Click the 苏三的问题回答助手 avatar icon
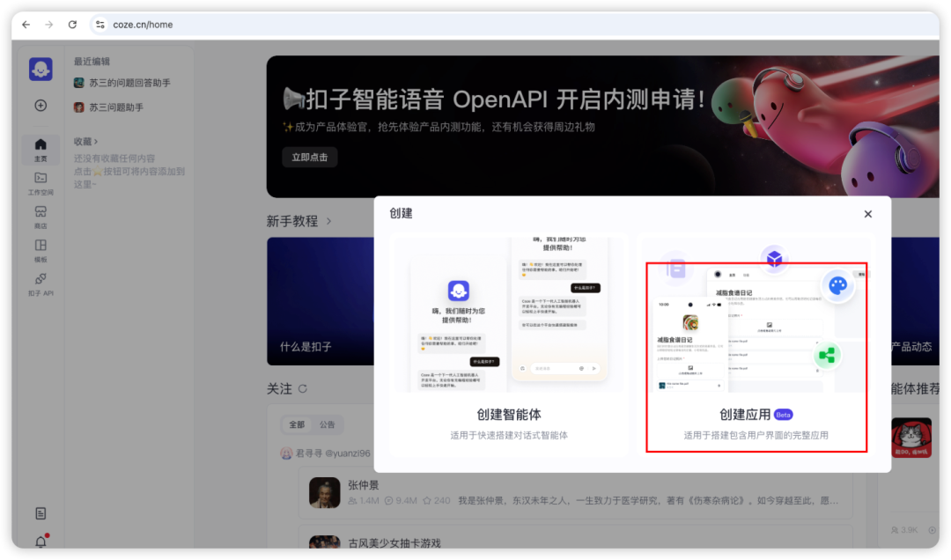 coord(79,83)
